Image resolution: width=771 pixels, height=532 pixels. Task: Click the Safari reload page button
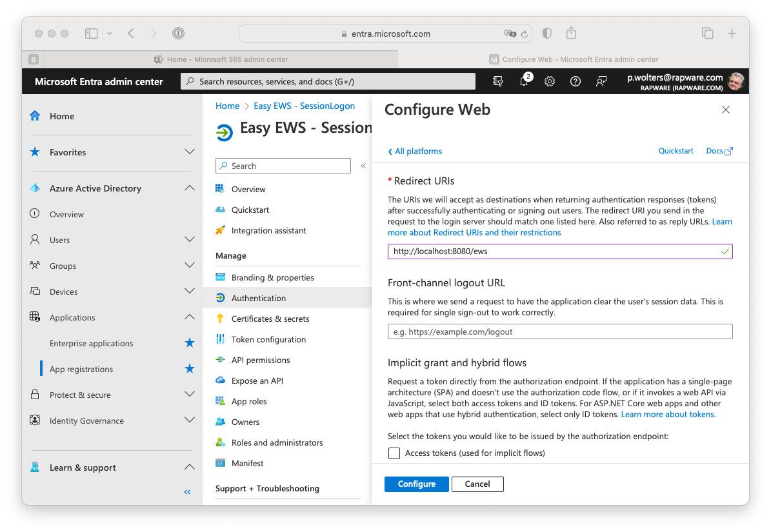pyautogui.click(x=524, y=34)
